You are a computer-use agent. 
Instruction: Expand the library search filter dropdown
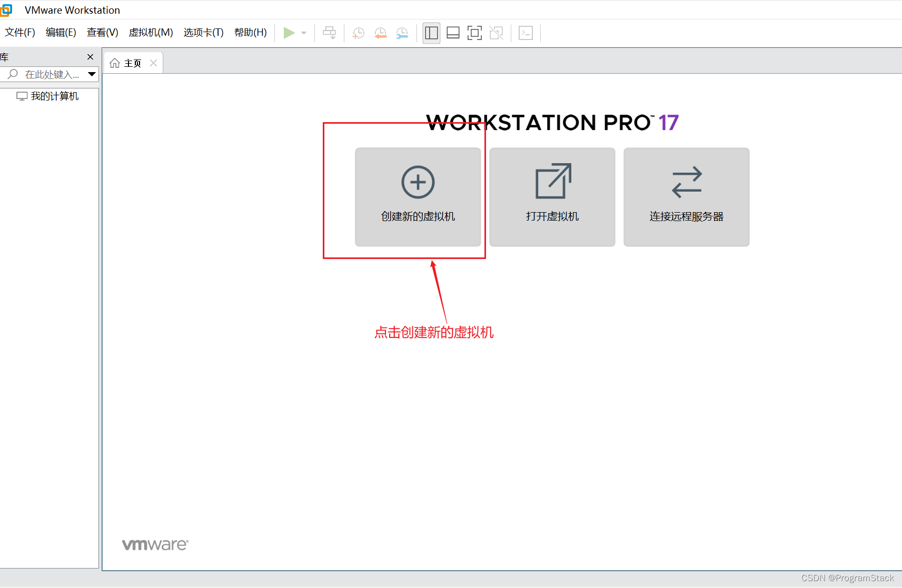click(x=92, y=74)
